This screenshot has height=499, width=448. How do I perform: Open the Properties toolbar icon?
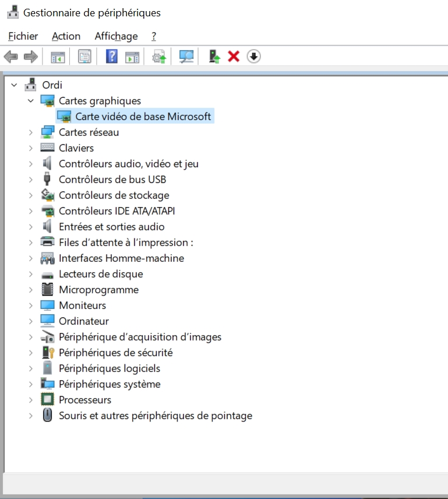pyautogui.click(x=84, y=57)
